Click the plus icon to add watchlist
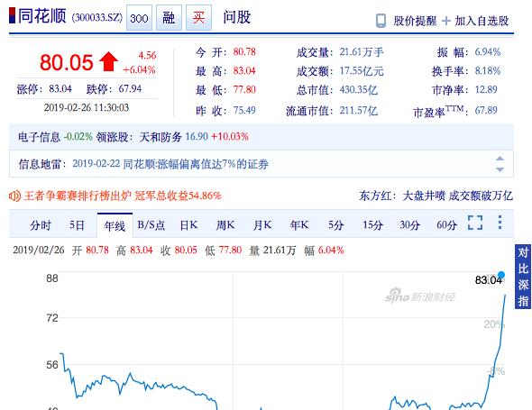 tap(446, 21)
